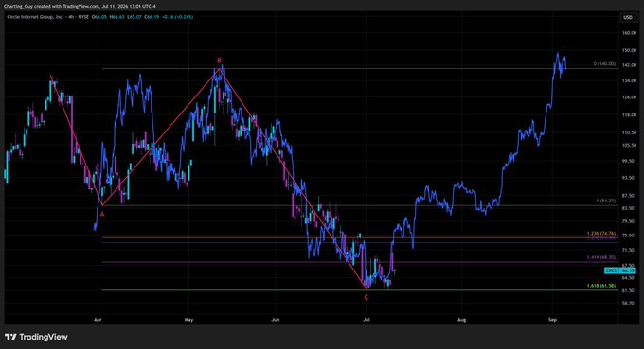Select the CRCL current price tag 66.19

pyautogui.click(x=619, y=270)
